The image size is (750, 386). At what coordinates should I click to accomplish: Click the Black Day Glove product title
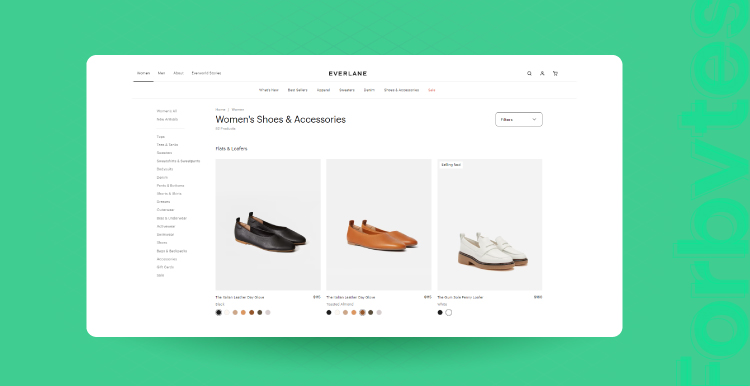240,297
